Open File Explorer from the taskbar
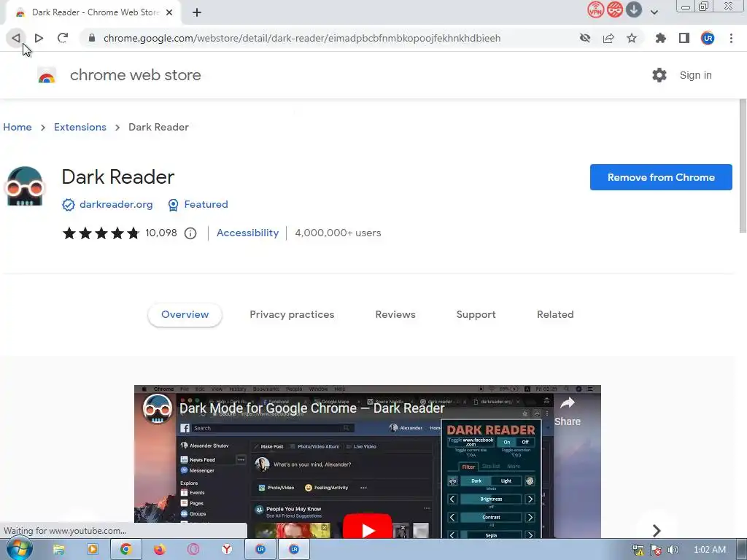Screen dimensions: 747x560 pos(58,550)
